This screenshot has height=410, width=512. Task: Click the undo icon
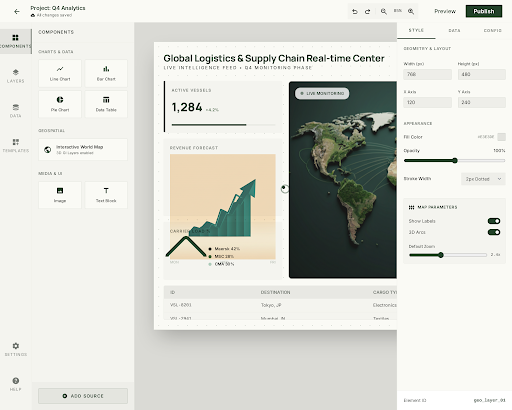click(x=355, y=12)
